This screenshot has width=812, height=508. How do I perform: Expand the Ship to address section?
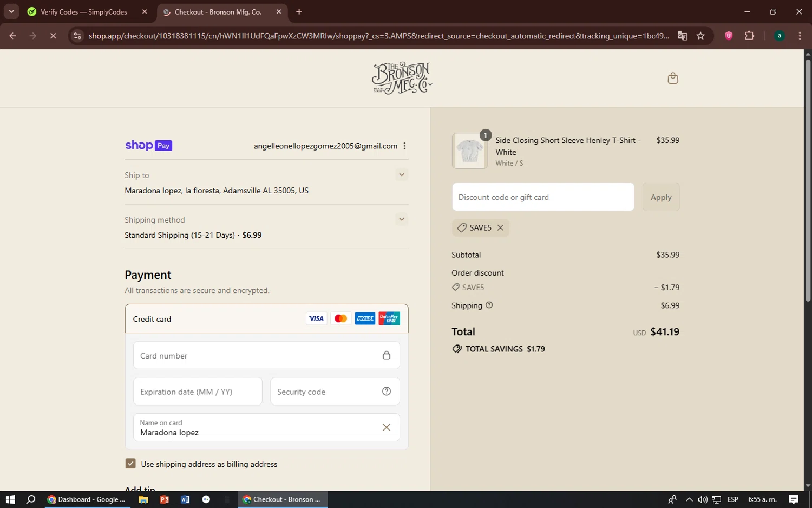(x=401, y=174)
